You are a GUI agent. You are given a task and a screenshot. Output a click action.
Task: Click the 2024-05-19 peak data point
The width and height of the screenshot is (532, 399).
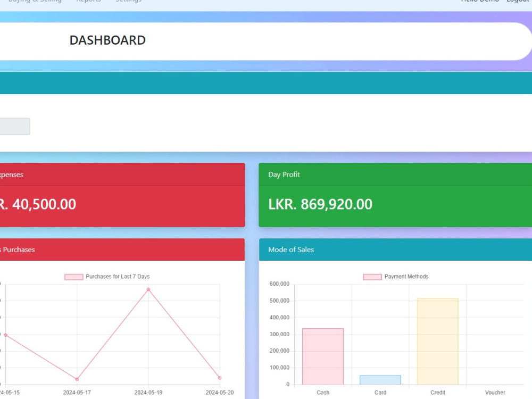tap(148, 289)
